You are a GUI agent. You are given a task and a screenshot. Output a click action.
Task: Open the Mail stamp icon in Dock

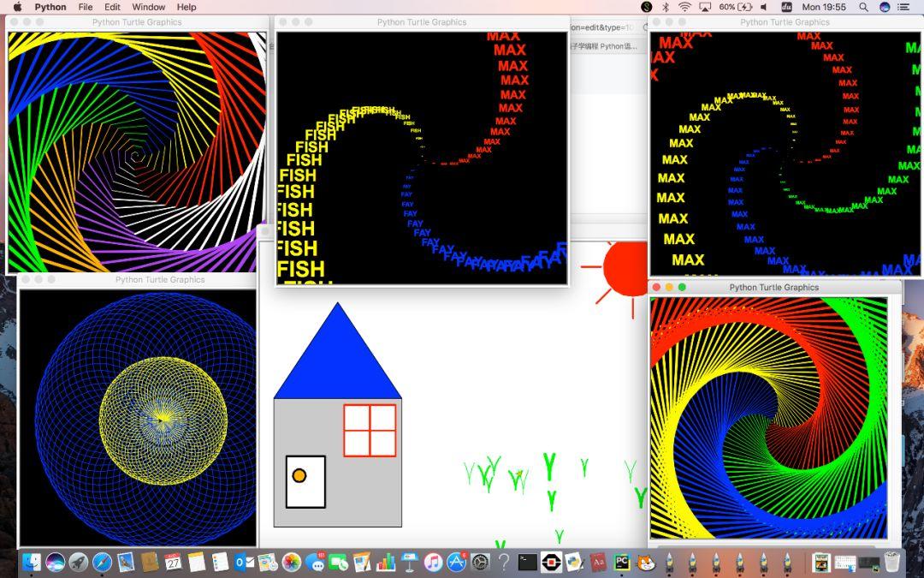[x=126, y=562]
